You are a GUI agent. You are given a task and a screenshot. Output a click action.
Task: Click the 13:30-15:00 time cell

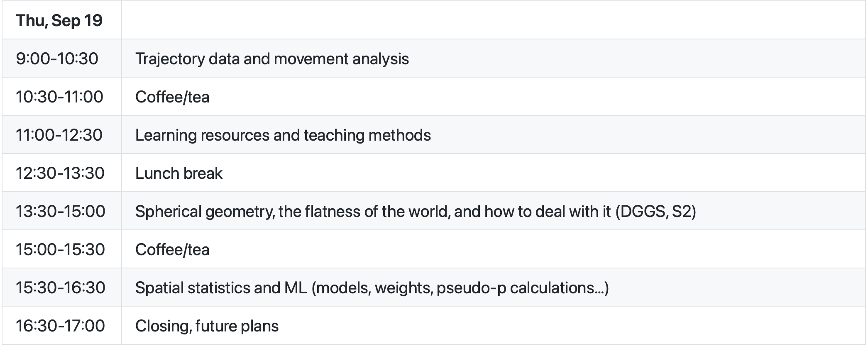click(61, 212)
